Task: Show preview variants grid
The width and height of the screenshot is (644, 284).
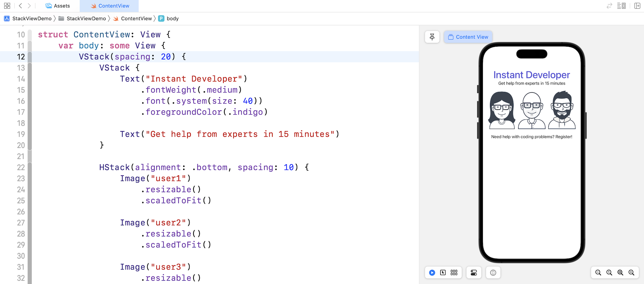Action: pyautogui.click(x=454, y=273)
